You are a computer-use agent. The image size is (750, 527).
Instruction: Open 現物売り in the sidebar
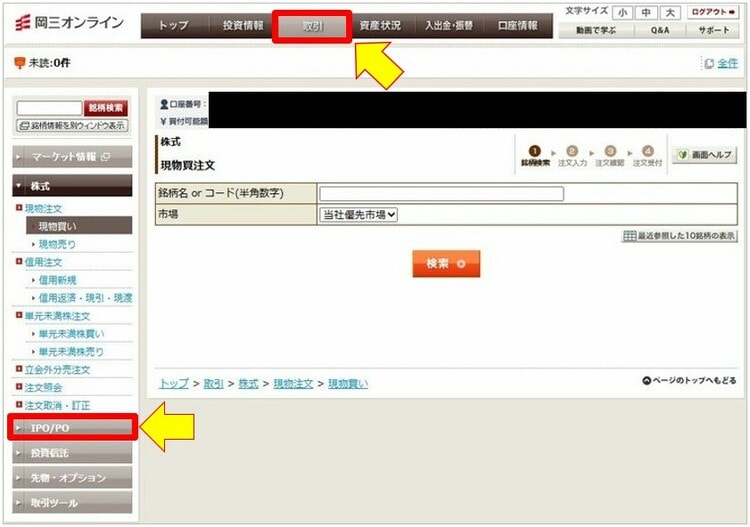point(57,244)
